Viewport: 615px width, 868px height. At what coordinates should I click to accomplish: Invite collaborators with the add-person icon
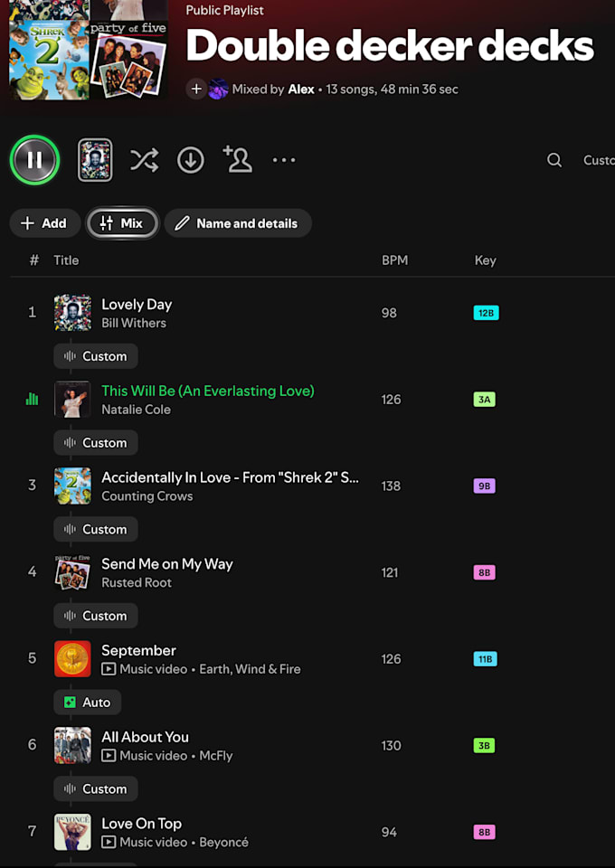point(238,159)
